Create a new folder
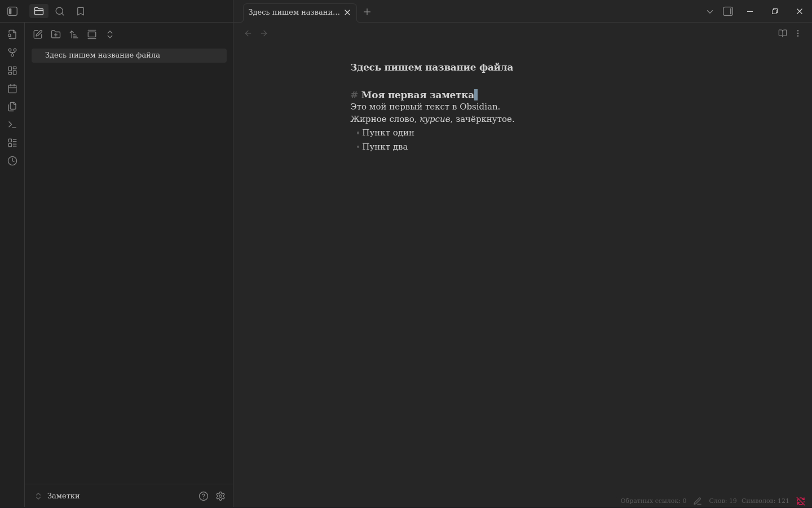Image resolution: width=812 pixels, height=508 pixels. click(56, 34)
